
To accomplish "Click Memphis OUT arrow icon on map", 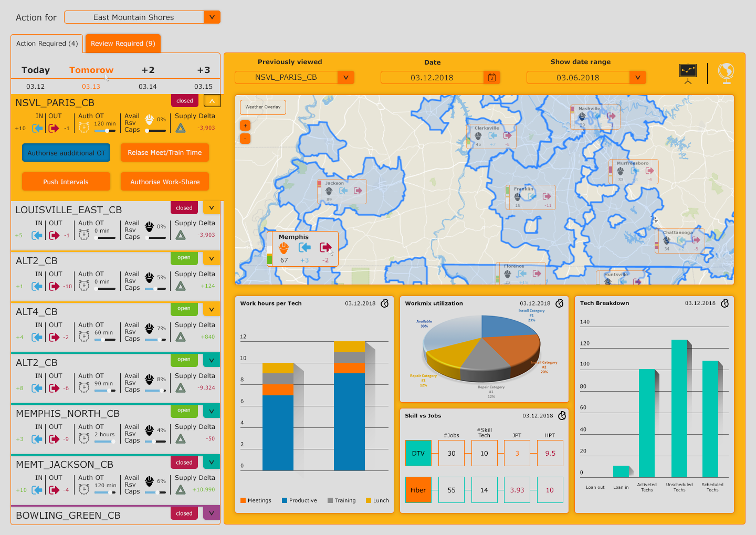I will [x=325, y=247].
